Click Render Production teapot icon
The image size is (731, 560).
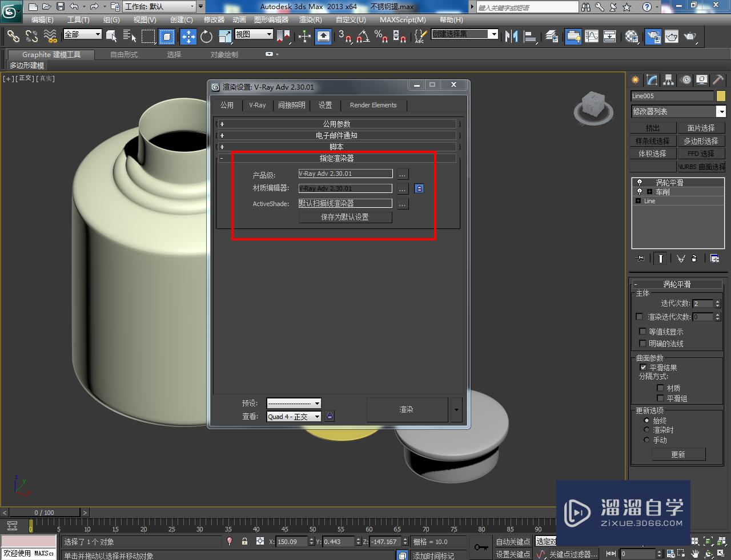[690, 37]
